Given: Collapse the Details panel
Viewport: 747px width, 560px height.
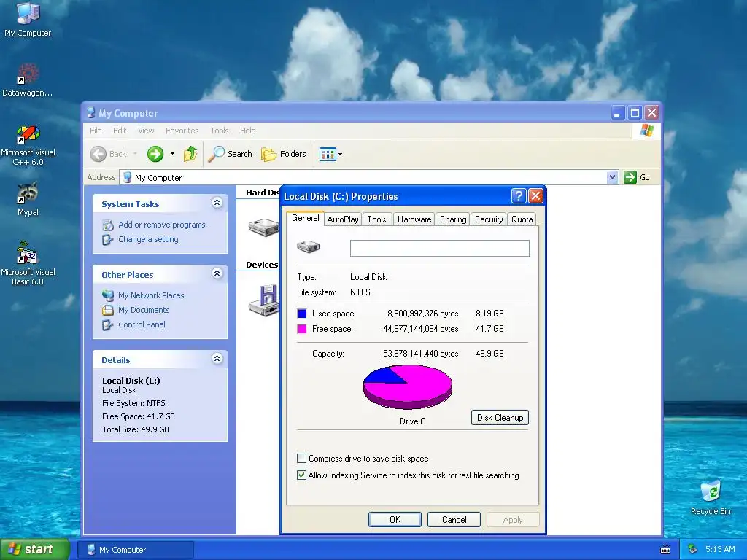Looking at the screenshot, I should (x=217, y=359).
